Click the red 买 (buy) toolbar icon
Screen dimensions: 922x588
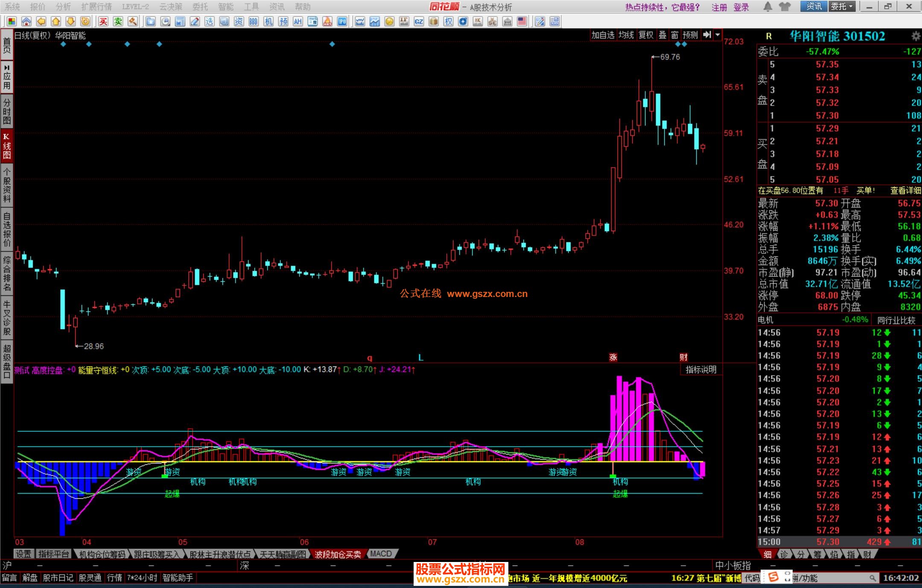point(103,21)
